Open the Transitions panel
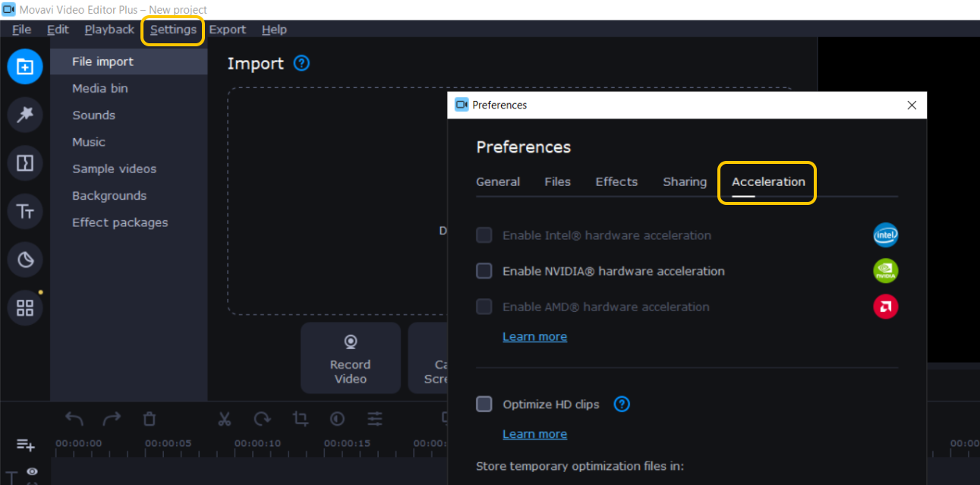 click(25, 163)
